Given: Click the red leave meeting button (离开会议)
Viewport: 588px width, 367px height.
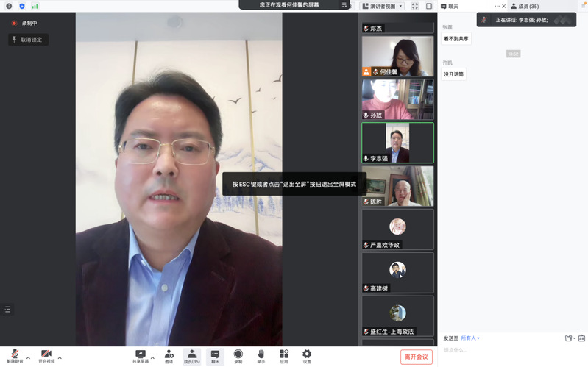Looking at the screenshot, I should 417,357.
